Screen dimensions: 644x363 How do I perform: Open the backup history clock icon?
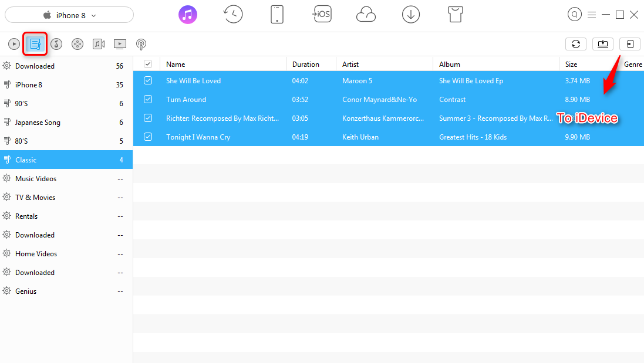click(x=233, y=15)
